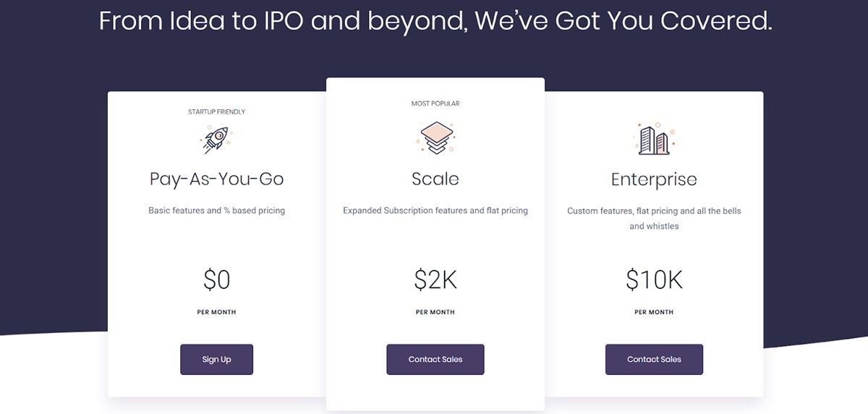Click Per Month under the $2K price
The width and height of the screenshot is (868, 414).
(x=435, y=313)
